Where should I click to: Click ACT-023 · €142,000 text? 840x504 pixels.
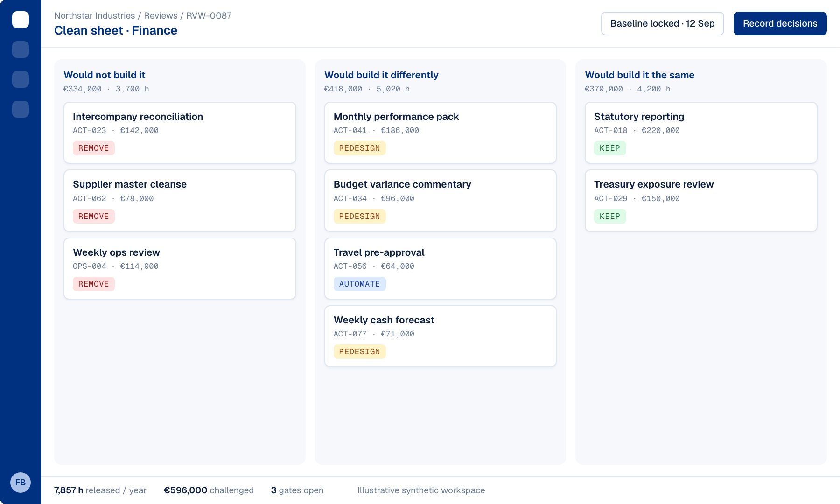click(116, 131)
